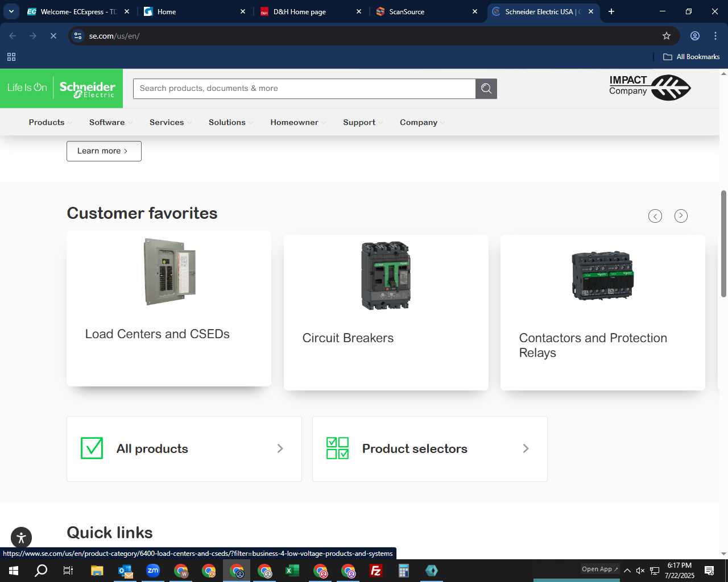The height and width of the screenshot is (582, 728).
Task: Open File Explorer from taskbar
Action: (97, 571)
